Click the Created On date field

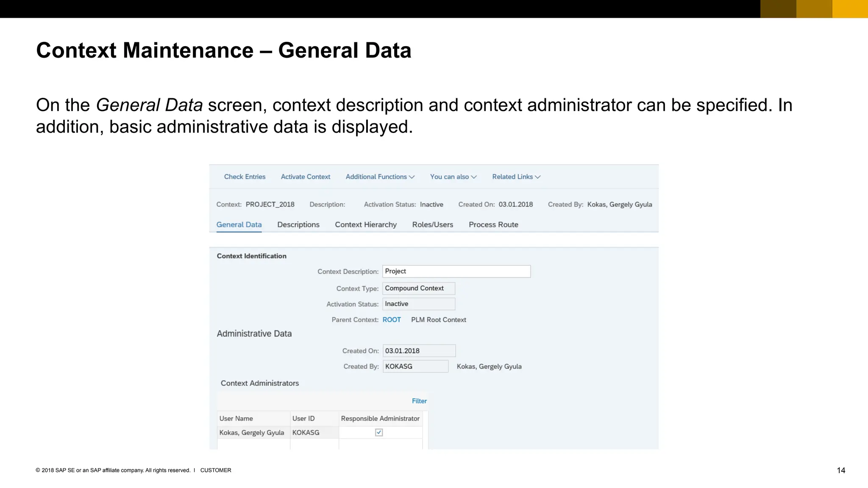coord(419,351)
